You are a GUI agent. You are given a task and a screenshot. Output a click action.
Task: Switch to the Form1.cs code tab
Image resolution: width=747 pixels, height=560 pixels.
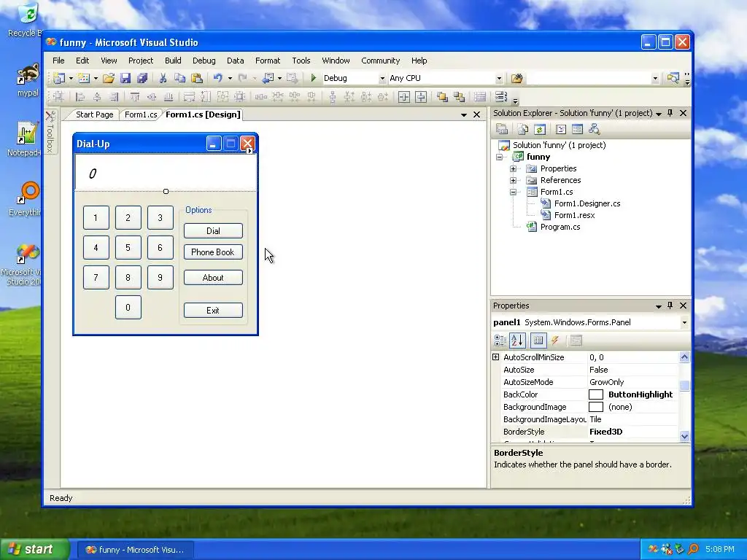tap(141, 114)
